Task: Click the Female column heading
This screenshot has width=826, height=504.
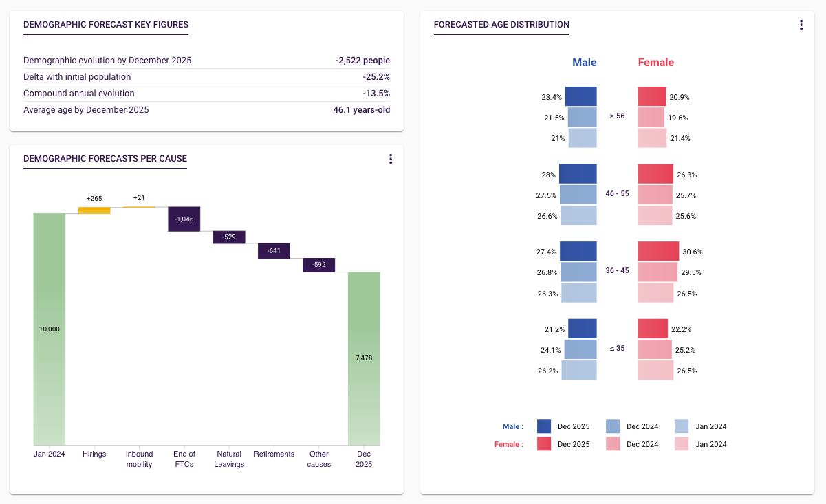Action: pos(656,63)
